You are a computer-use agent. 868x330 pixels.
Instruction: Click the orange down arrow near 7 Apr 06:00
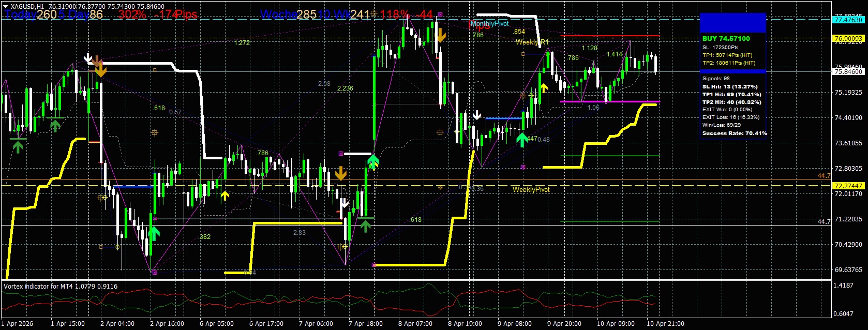click(340, 173)
